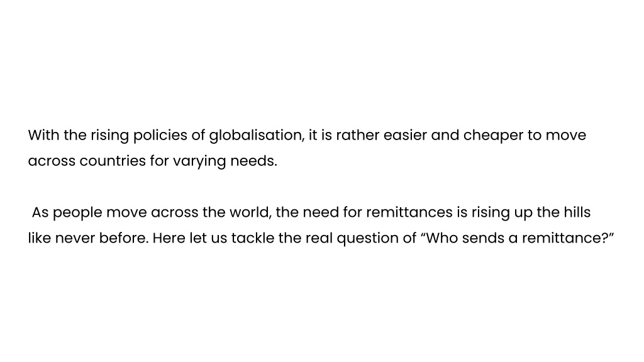Screen dimensions: 644x362
Task: Click the word "globalisation" in the first sentence
Action: 257,136
